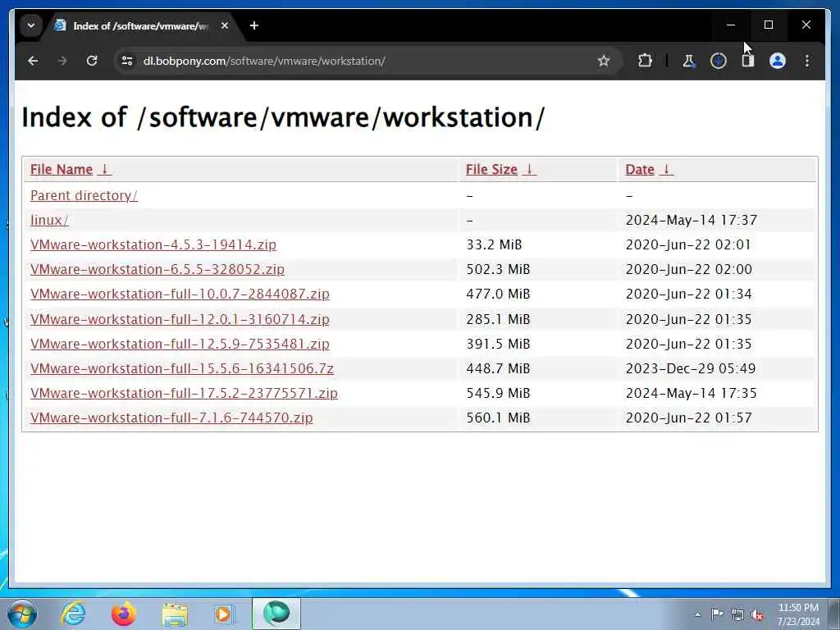The image size is (840, 630).
Task: Close the Index of /software tab
Action: [225, 25]
